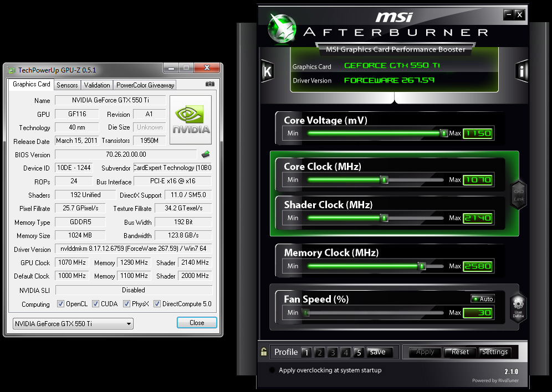Click the NVIDIA logo in GPU-Z
Viewport: 552px width, 392px height.
[x=191, y=120]
